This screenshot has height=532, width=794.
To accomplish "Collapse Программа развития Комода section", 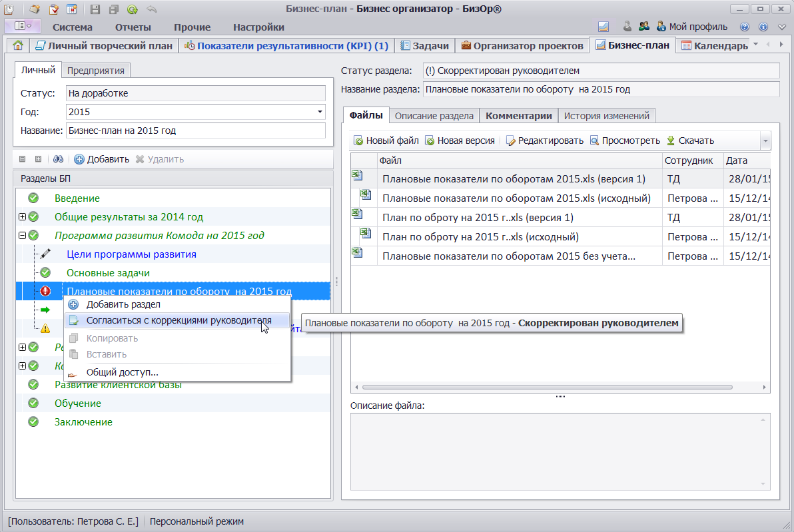I will click(22, 236).
